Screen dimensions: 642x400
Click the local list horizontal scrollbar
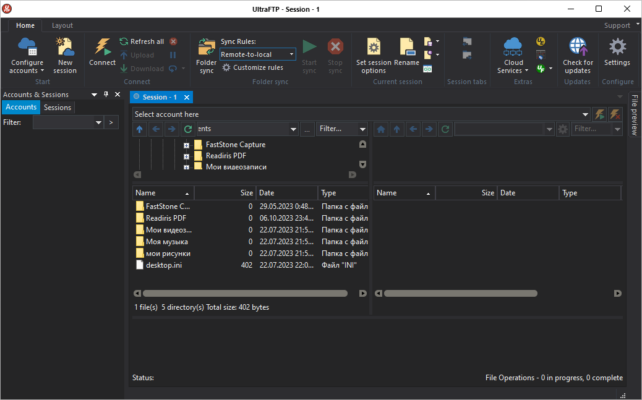(x=245, y=293)
